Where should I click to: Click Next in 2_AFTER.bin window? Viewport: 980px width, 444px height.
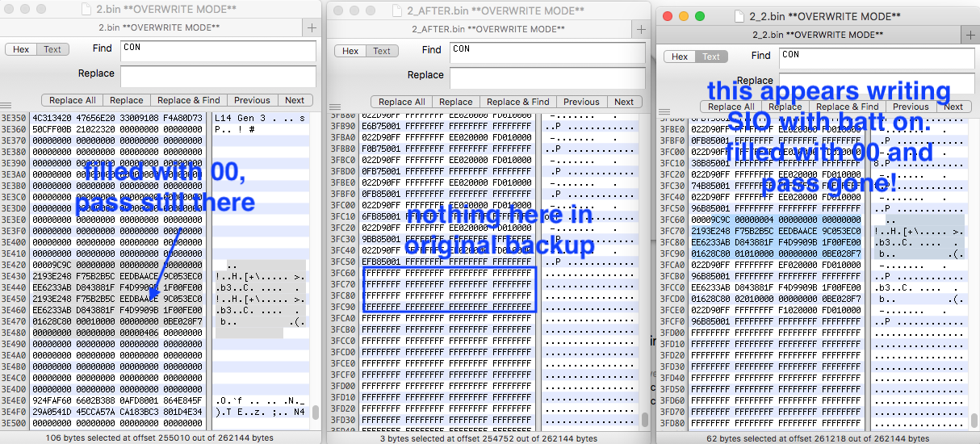pos(624,102)
